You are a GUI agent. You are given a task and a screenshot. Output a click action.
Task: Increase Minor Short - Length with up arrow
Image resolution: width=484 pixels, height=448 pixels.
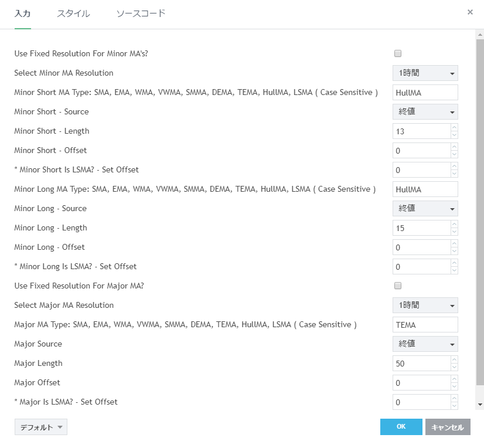pyautogui.click(x=454, y=128)
